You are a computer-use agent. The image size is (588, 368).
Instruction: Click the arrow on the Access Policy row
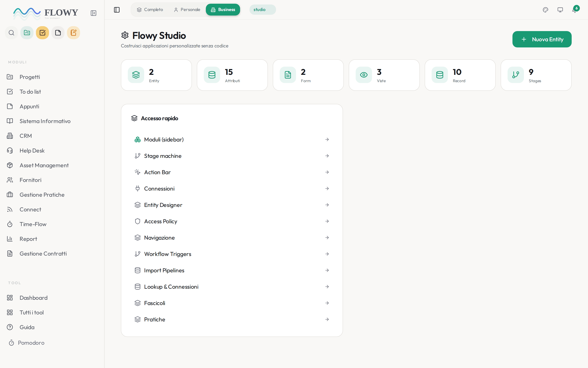327,221
